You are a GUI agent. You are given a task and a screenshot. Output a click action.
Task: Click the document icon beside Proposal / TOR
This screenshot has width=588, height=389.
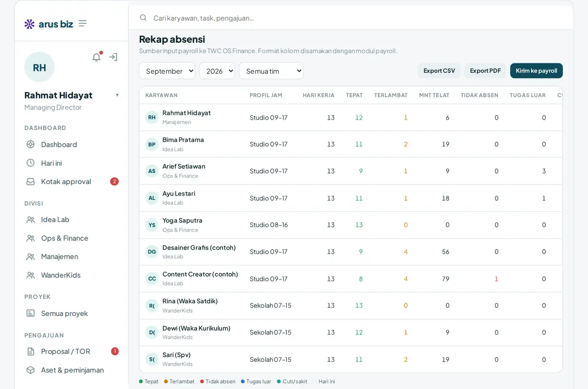click(30, 352)
